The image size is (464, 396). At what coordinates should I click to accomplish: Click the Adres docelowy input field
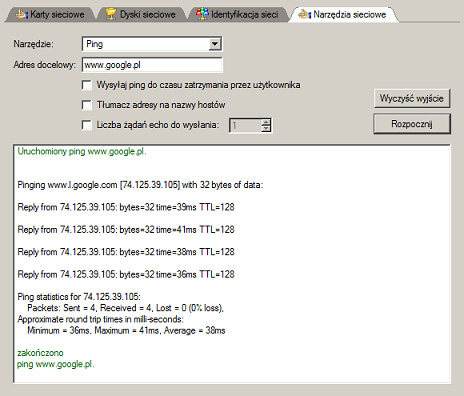click(x=152, y=65)
